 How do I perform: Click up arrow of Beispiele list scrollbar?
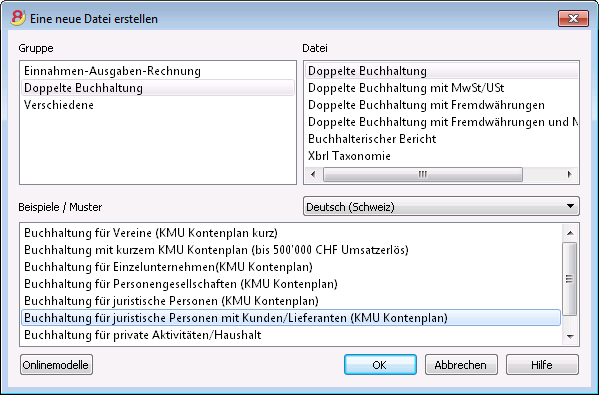[x=570, y=233]
